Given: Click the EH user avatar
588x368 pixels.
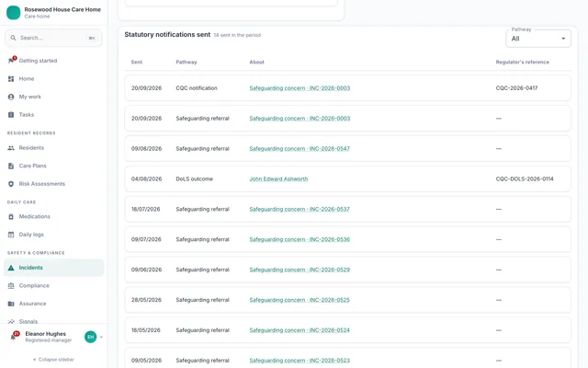Looking at the screenshot, I should tap(90, 337).
